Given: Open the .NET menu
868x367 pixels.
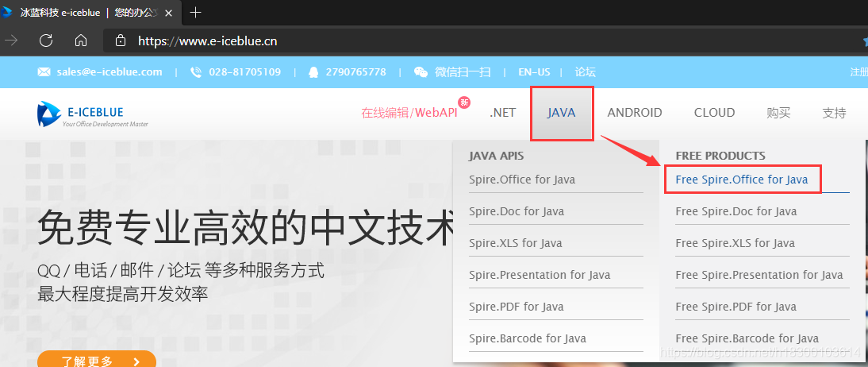Looking at the screenshot, I should pos(503,113).
